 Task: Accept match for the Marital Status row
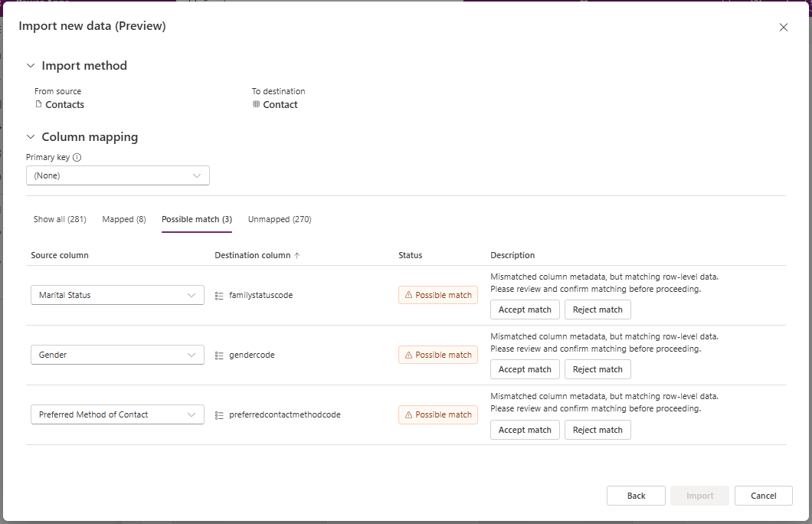525,309
